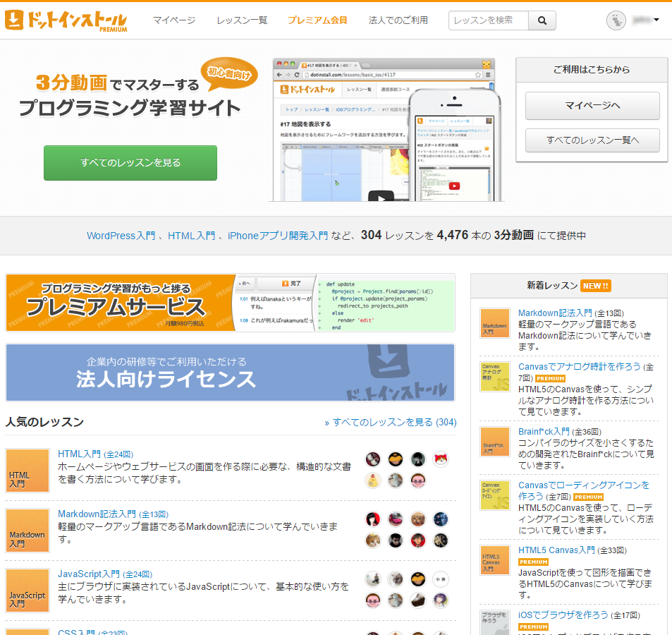The height and width of the screenshot is (635, 672).
Task: Click the orange NEW!! badge
Action: point(596,286)
